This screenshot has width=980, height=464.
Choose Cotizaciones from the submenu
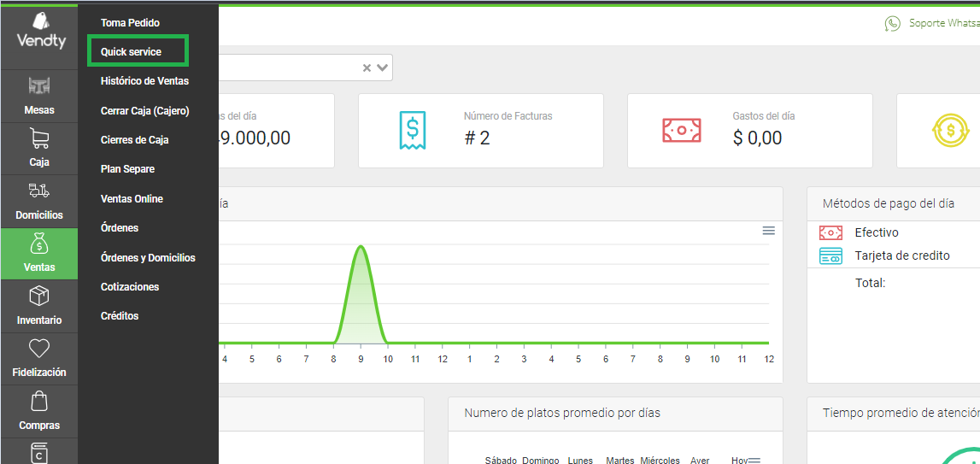click(x=130, y=286)
